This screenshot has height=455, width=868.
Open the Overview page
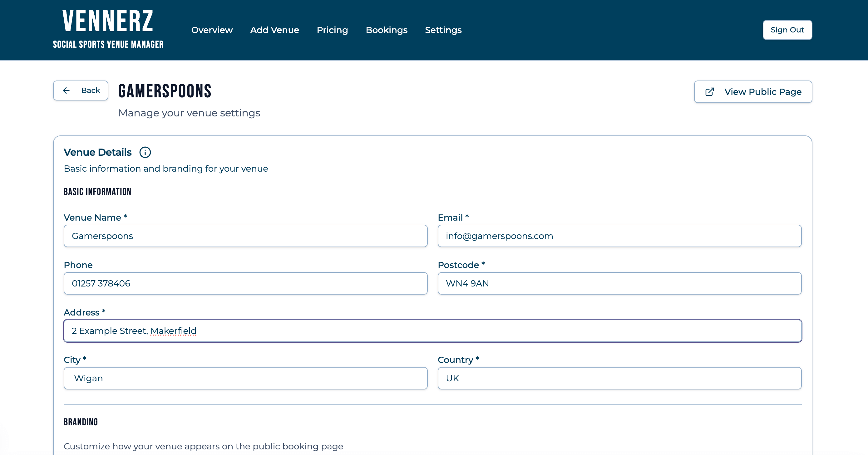(x=212, y=30)
